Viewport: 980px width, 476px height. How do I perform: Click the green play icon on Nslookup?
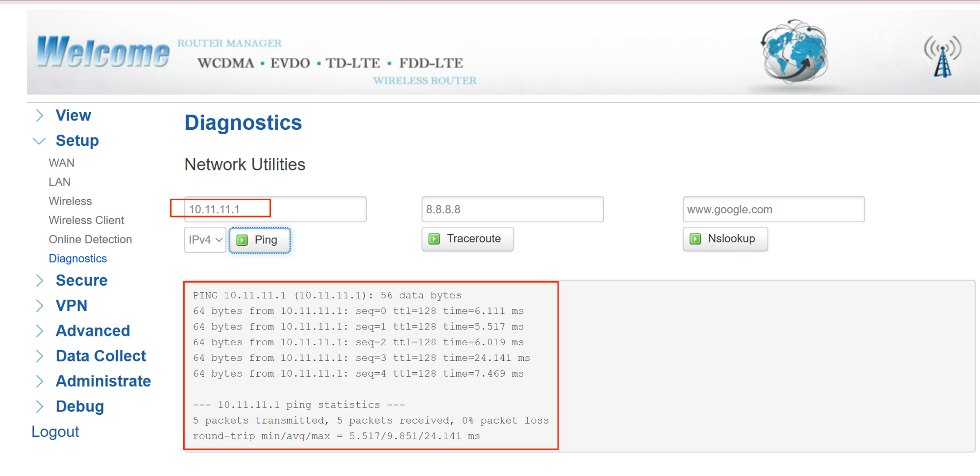click(x=695, y=239)
